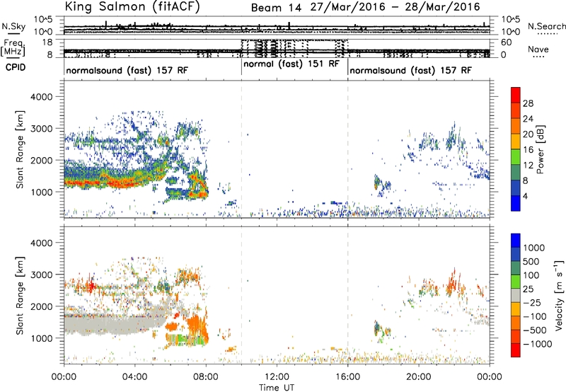
Task: Click the '16:00' time axis tick label
Action: 347,377
